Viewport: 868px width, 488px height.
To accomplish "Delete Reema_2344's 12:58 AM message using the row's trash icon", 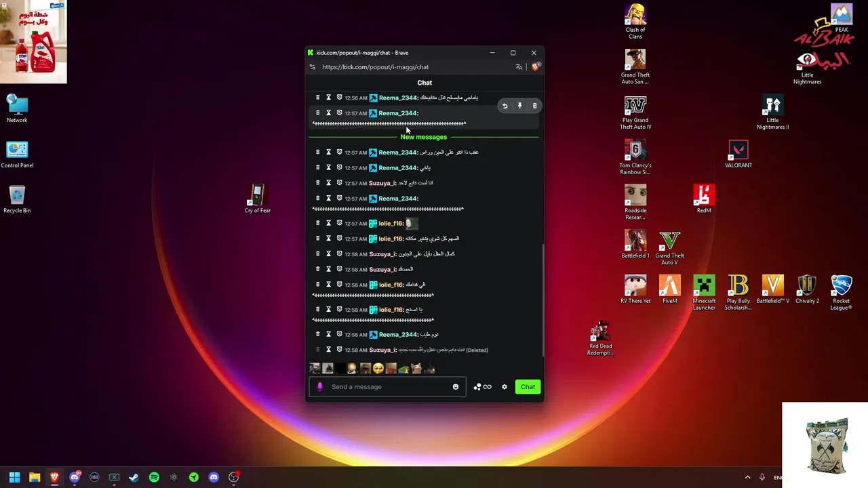I will 317,334.
